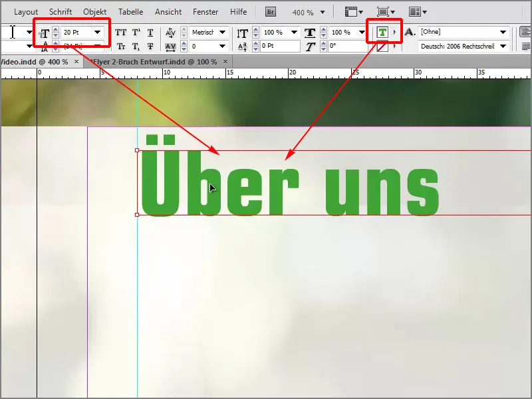Click the baseline shift icon

pos(242,47)
